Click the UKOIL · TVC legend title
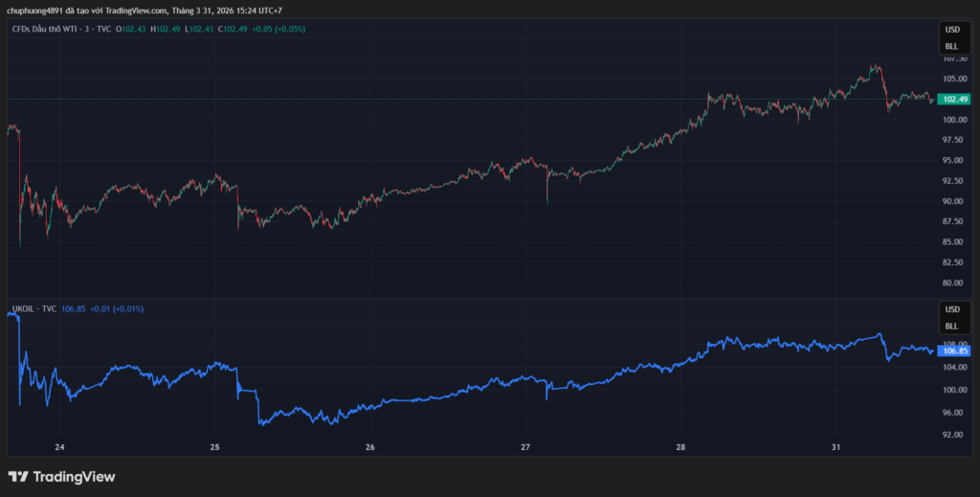Image resolution: width=980 pixels, height=497 pixels. [33, 309]
